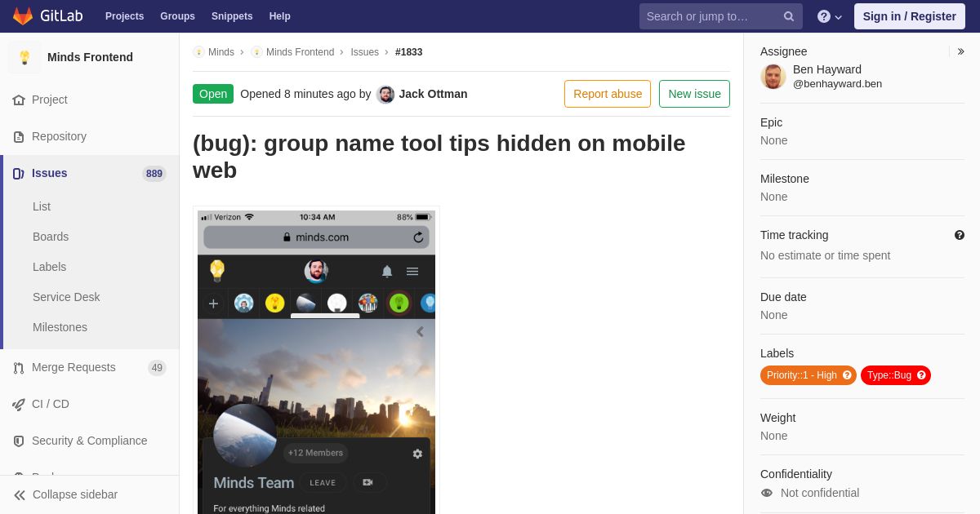Open Service Desk
980x514 pixels.
pyautogui.click(x=66, y=297)
